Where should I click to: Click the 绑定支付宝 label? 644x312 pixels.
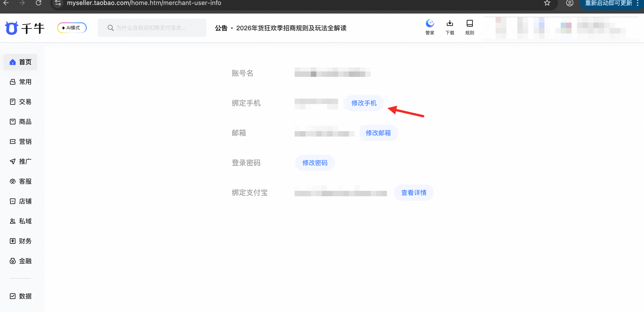click(250, 193)
